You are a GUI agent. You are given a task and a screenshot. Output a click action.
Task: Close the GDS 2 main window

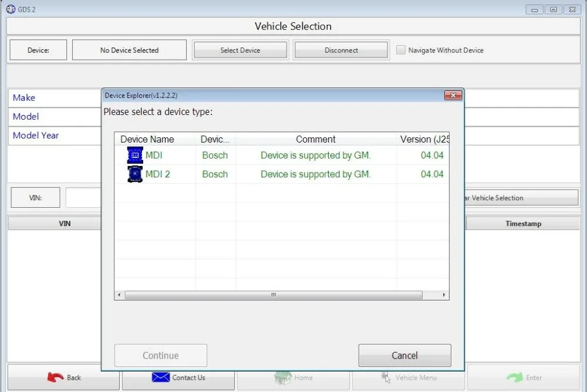click(x=572, y=9)
